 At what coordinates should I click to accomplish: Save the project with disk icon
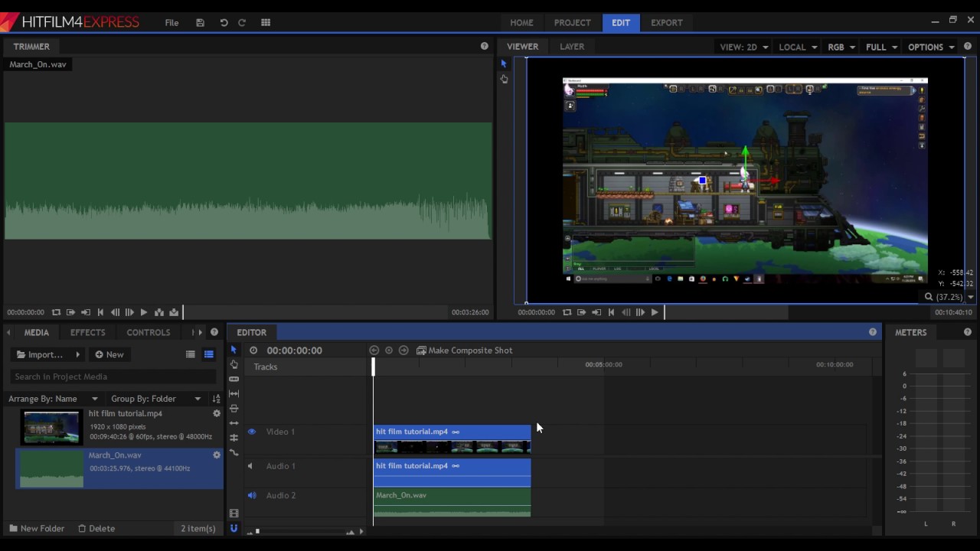200,23
